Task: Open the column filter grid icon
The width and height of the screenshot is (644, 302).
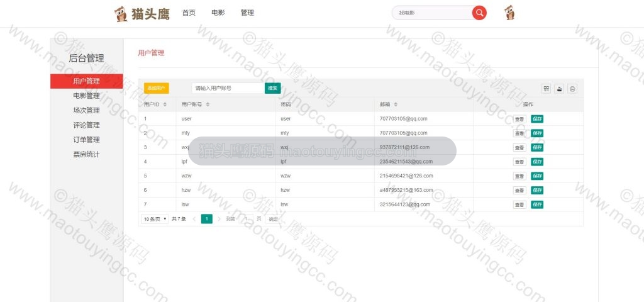Action: tap(546, 88)
